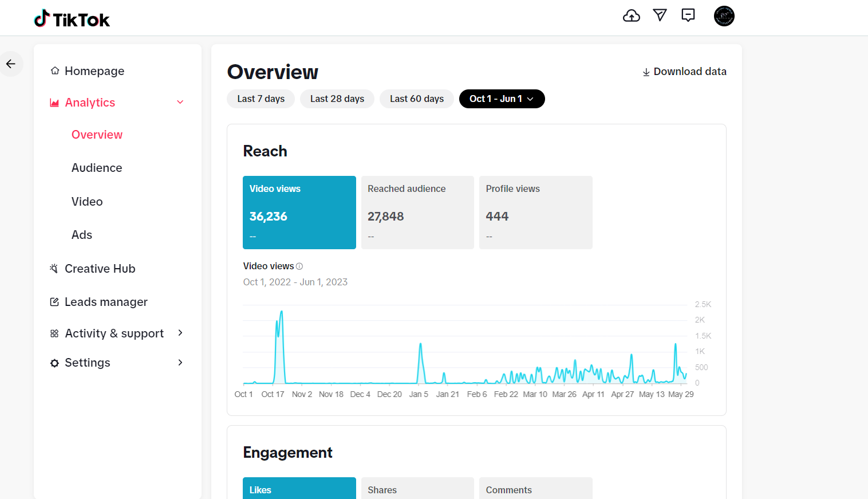Click the Reach section heading
Viewport: 868px width, 499px height.
pos(265,151)
